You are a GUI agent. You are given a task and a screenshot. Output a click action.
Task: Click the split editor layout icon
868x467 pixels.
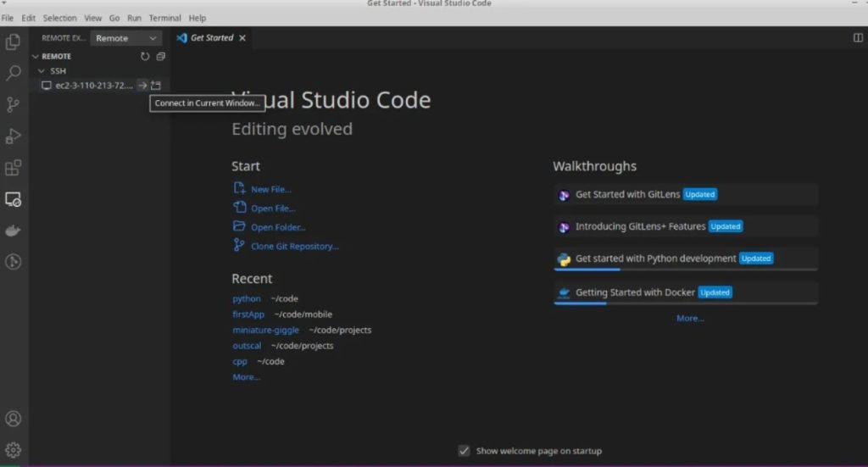(858, 37)
